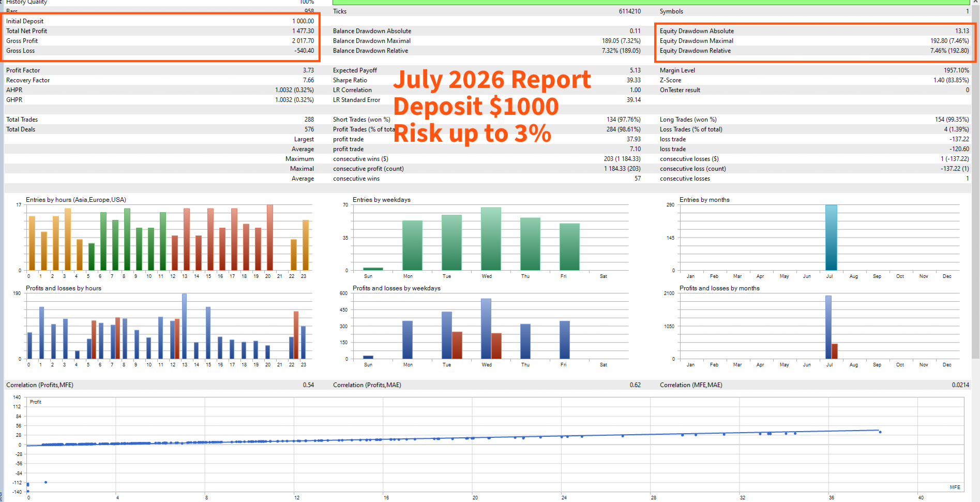Click the Entries by months chart title
This screenshot has width=980, height=502.
pos(704,200)
